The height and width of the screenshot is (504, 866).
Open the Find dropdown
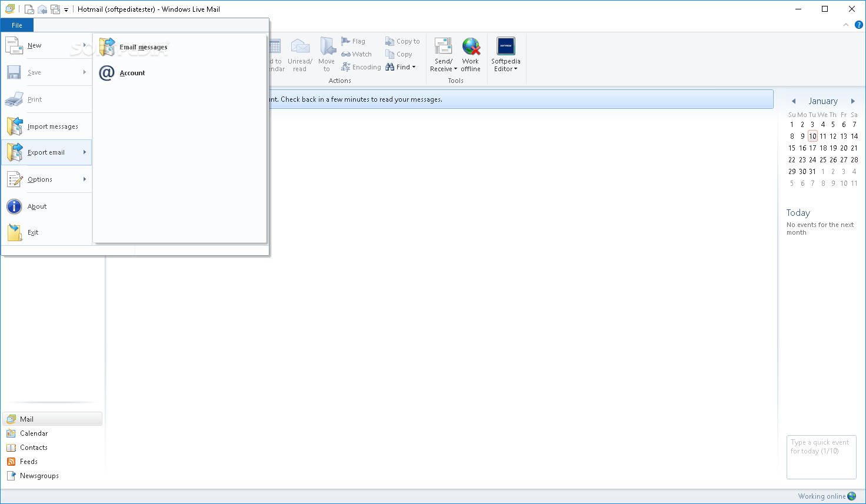coord(401,67)
